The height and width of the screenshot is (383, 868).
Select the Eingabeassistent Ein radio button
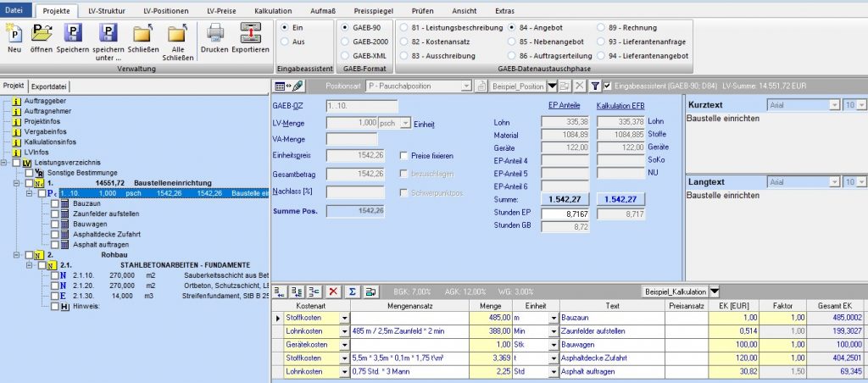(x=285, y=27)
